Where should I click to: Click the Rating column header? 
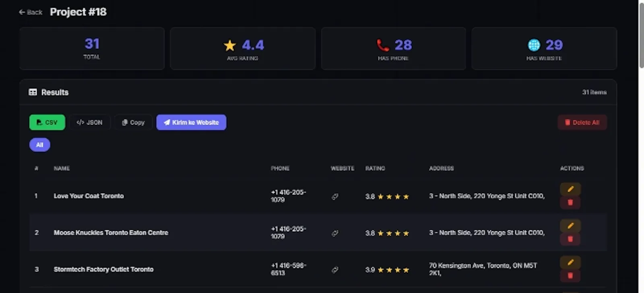click(375, 168)
